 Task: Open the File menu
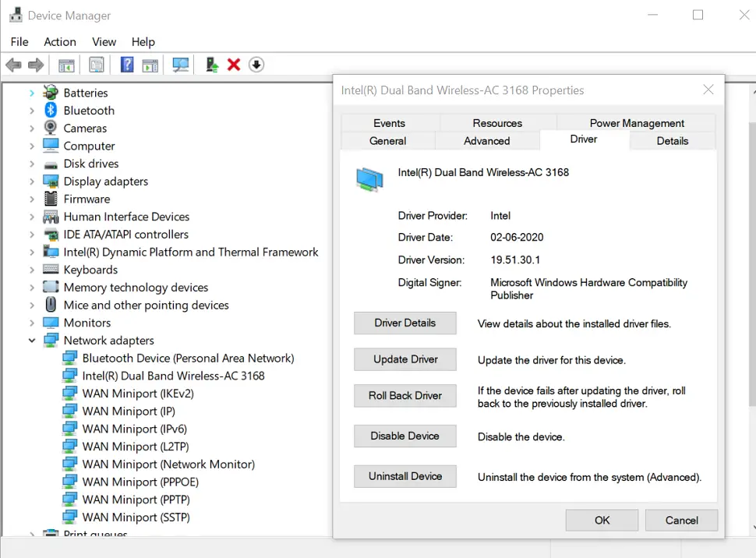point(19,42)
